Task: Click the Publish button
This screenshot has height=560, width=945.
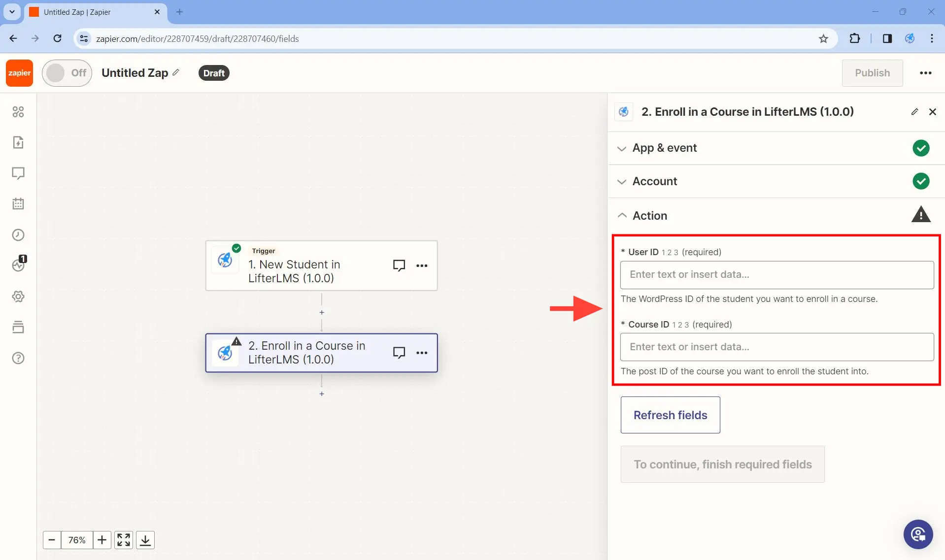Action: point(872,73)
